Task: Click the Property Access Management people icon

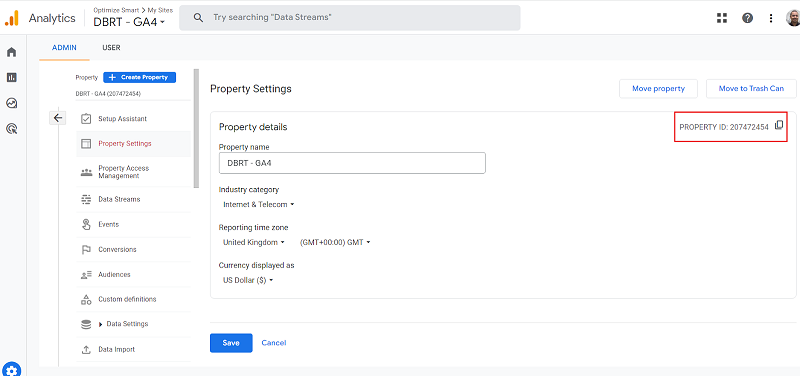Action: pos(86,172)
